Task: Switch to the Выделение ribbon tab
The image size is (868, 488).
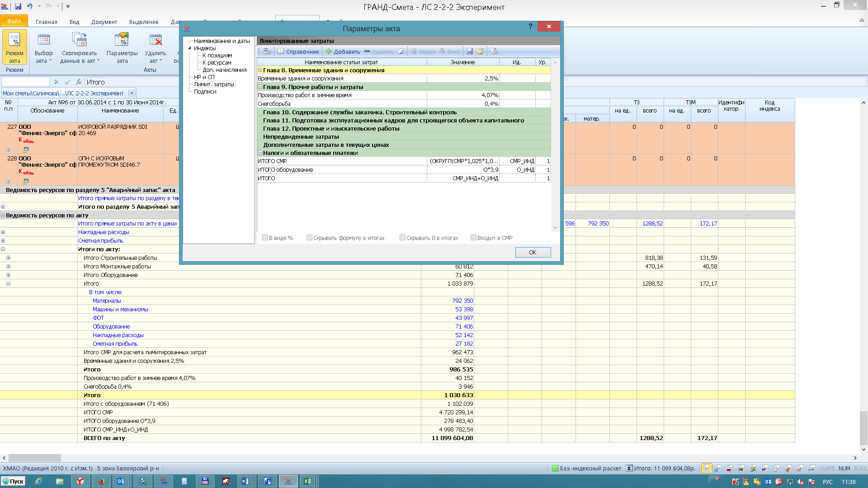Action: 144,22
